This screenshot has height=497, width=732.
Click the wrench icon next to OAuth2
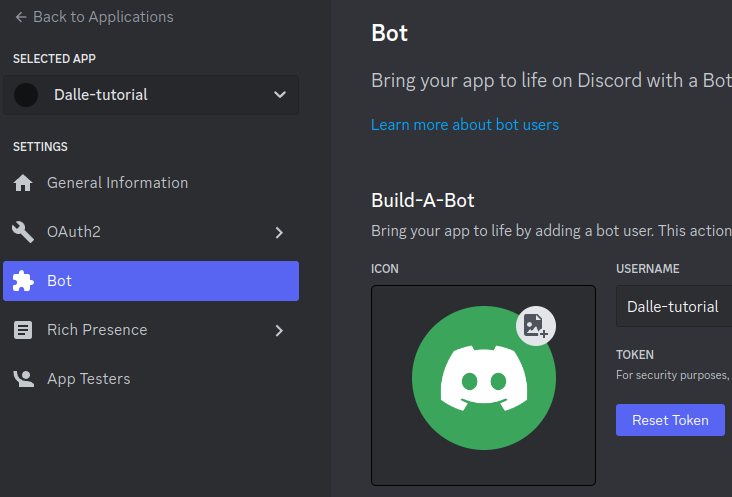23,232
